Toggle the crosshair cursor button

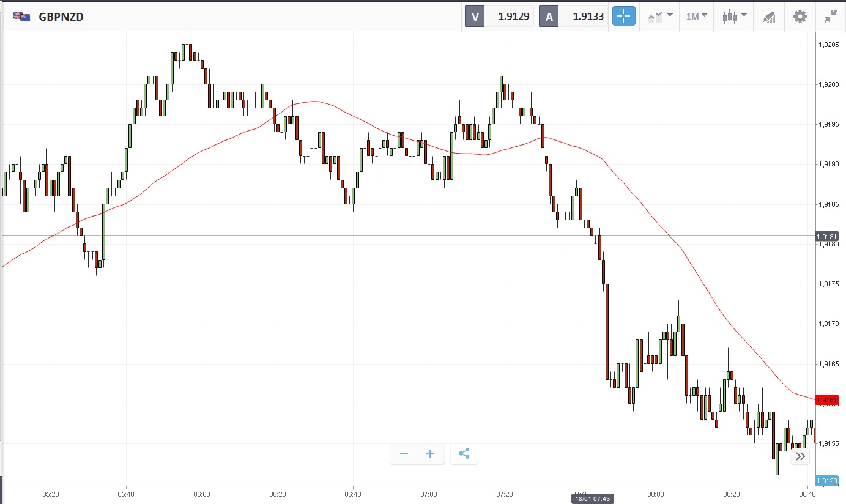tap(624, 17)
